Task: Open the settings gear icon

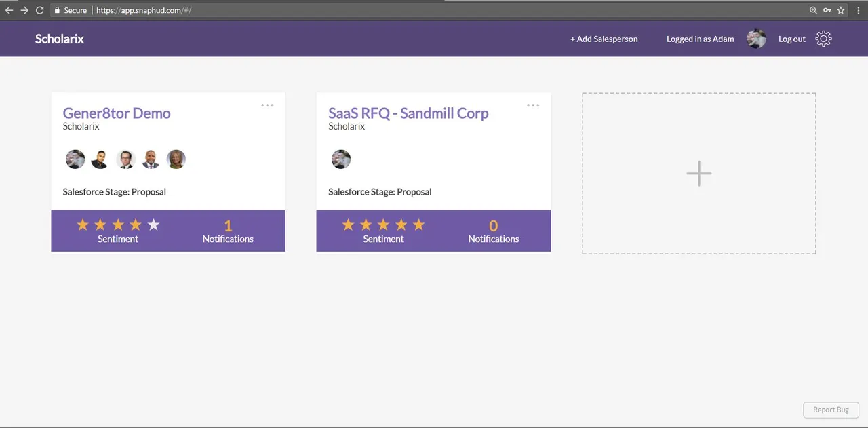Action: (823, 39)
